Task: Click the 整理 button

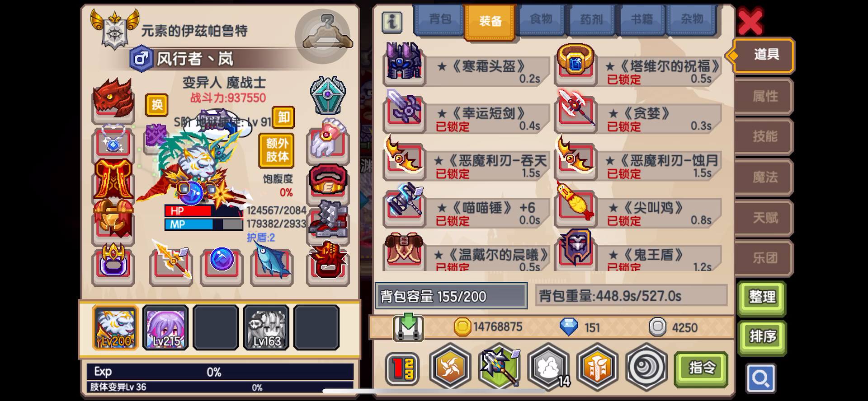Action: (762, 297)
